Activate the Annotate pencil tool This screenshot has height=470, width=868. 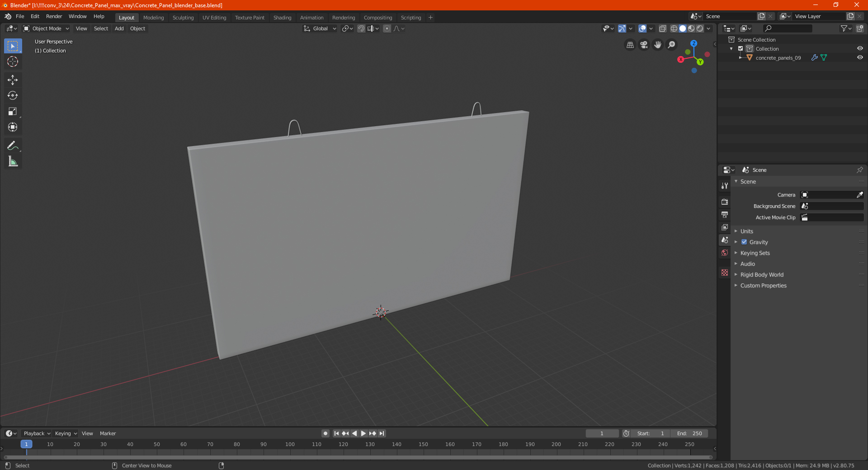13,146
